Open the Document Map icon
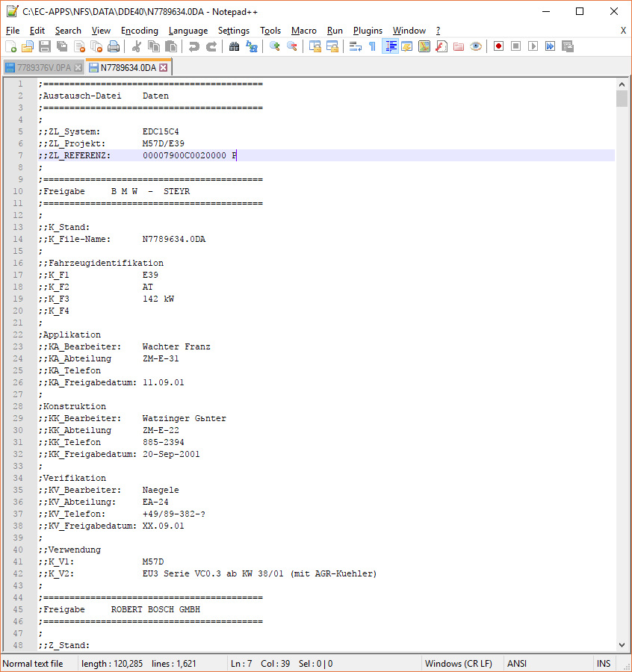The height and width of the screenshot is (672, 632). [424, 46]
